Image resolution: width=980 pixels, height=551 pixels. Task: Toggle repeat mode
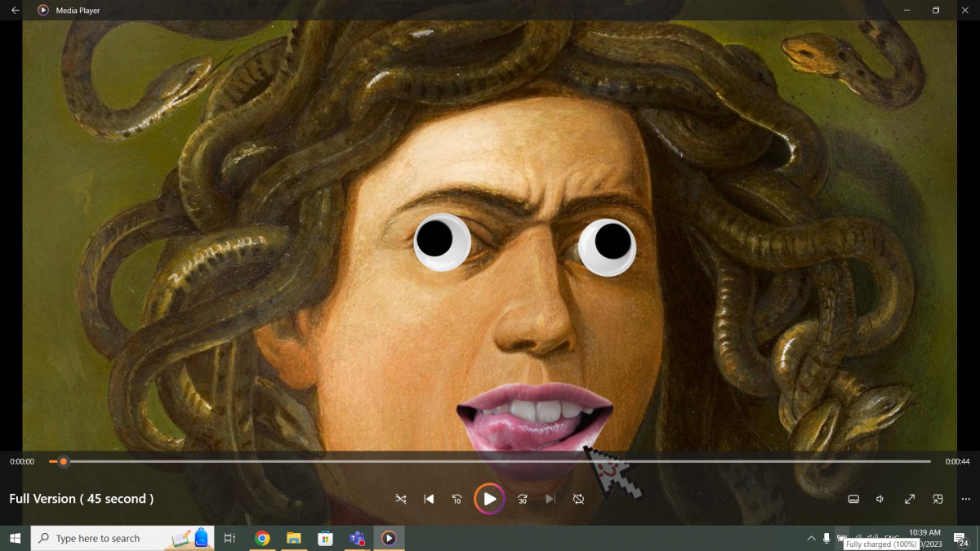[x=578, y=499]
